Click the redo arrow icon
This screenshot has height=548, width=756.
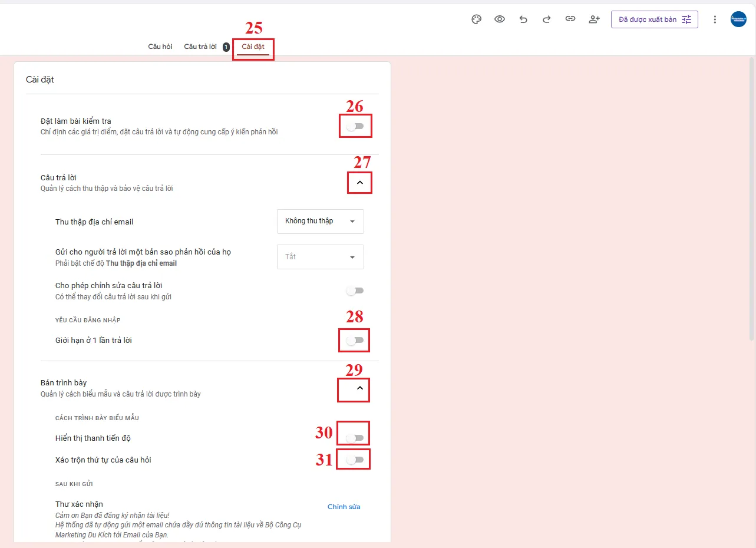coord(546,19)
